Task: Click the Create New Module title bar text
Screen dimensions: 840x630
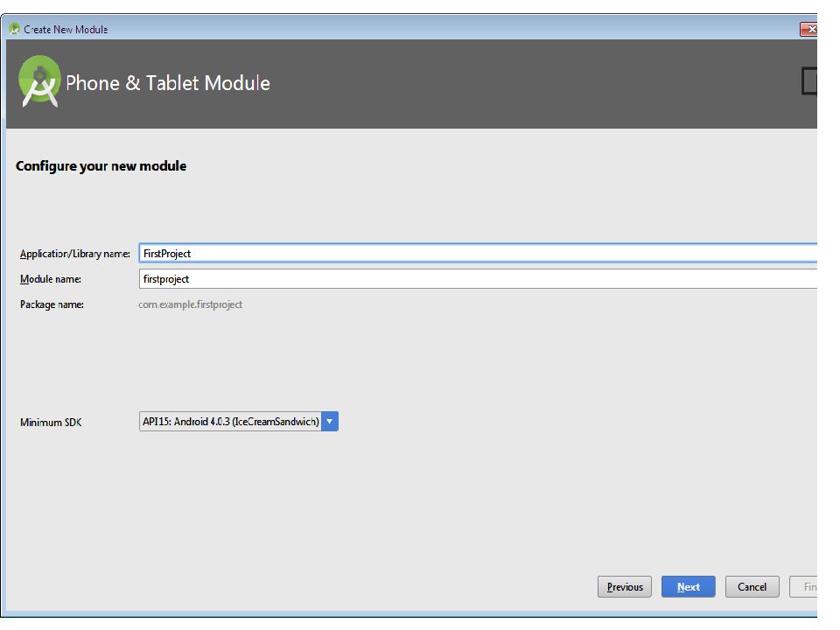Action: [66, 30]
